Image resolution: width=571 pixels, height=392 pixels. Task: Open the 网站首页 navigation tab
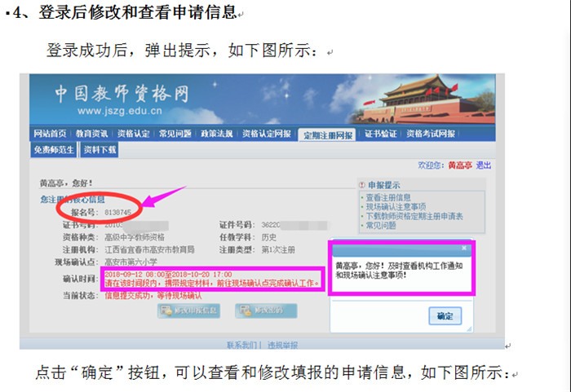(x=51, y=134)
